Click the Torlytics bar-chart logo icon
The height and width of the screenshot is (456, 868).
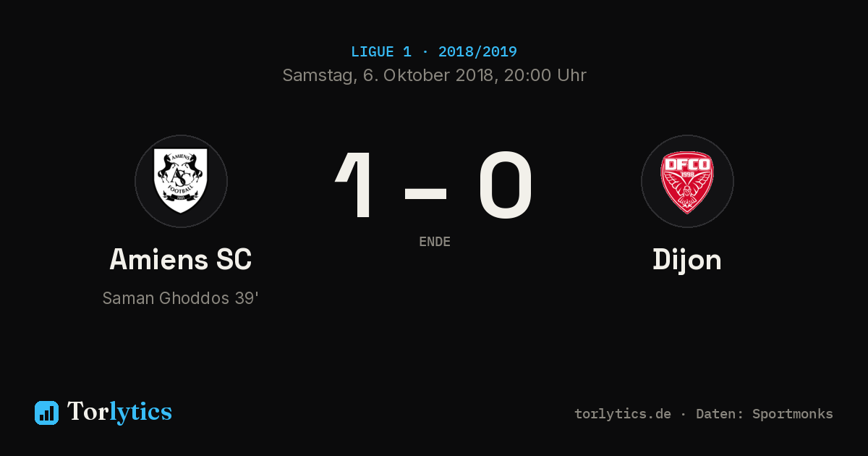(46, 413)
